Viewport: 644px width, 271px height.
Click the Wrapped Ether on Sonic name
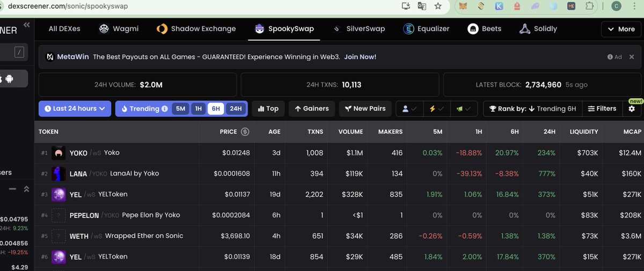144,236
